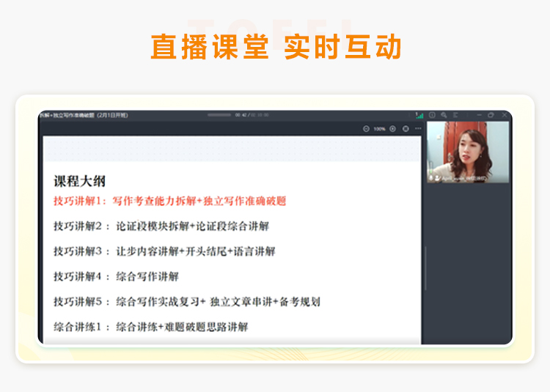Zoom out the slide with minus icon
Image resolution: width=550 pixels, height=392 pixels.
(366, 129)
